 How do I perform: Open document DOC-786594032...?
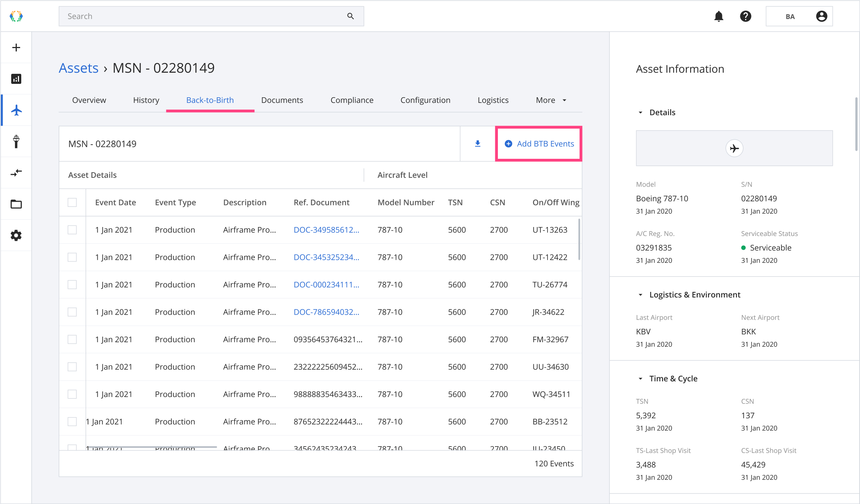[x=326, y=312]
